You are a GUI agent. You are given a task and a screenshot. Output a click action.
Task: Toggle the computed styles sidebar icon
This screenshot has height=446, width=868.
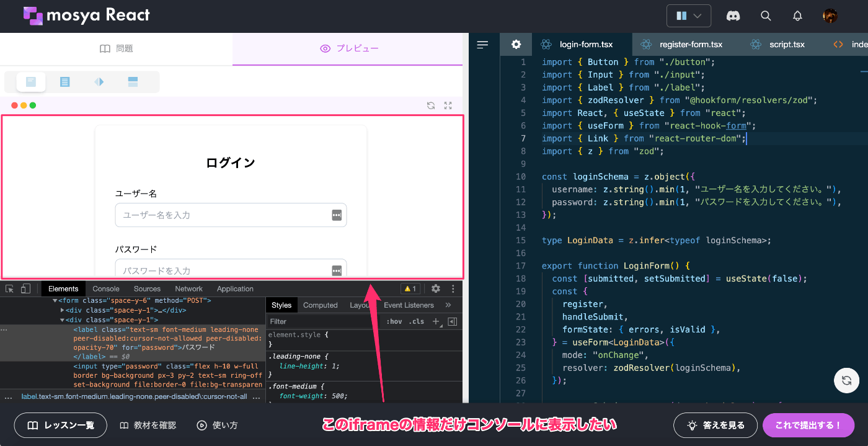[x=452, y=321]
